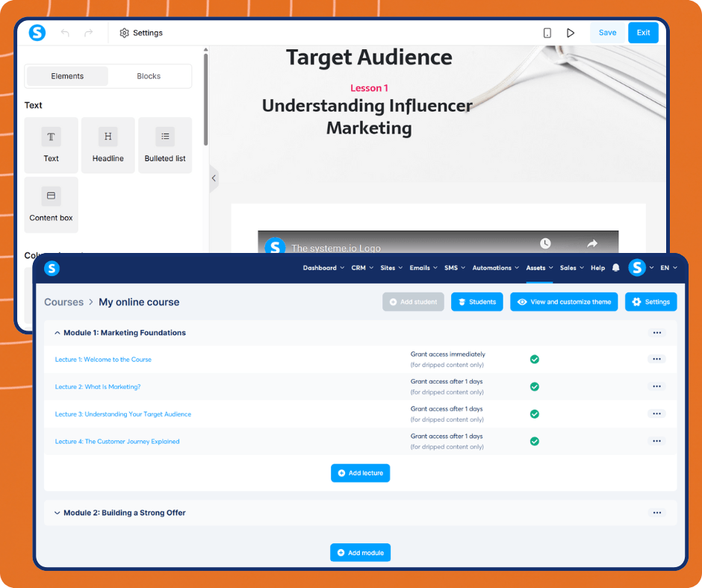Open the Students list

click(x=476, y=302)
